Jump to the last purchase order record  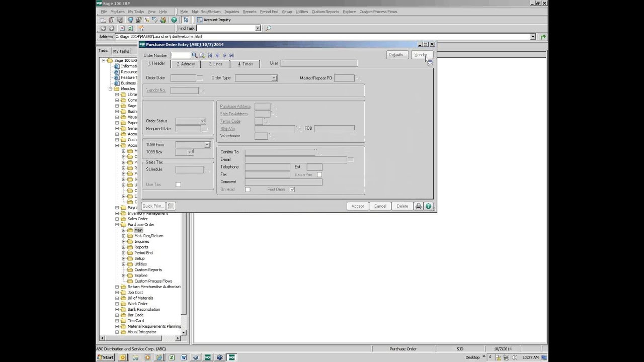coord(231,55)
